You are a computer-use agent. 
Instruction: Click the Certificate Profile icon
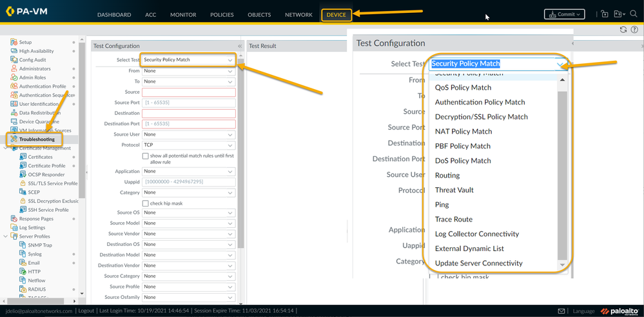[23, 166]
